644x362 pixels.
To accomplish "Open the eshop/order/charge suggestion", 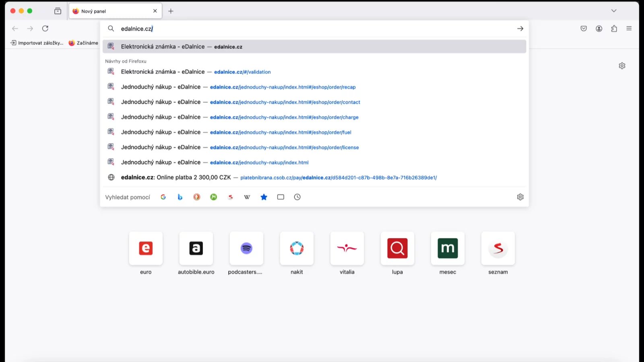I will click(314, 117).
